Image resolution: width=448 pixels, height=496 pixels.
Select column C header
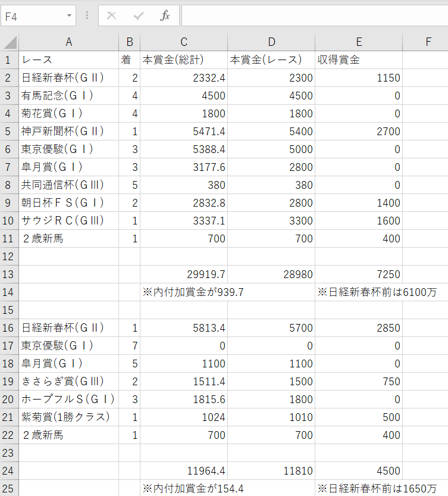click(184, 42)
